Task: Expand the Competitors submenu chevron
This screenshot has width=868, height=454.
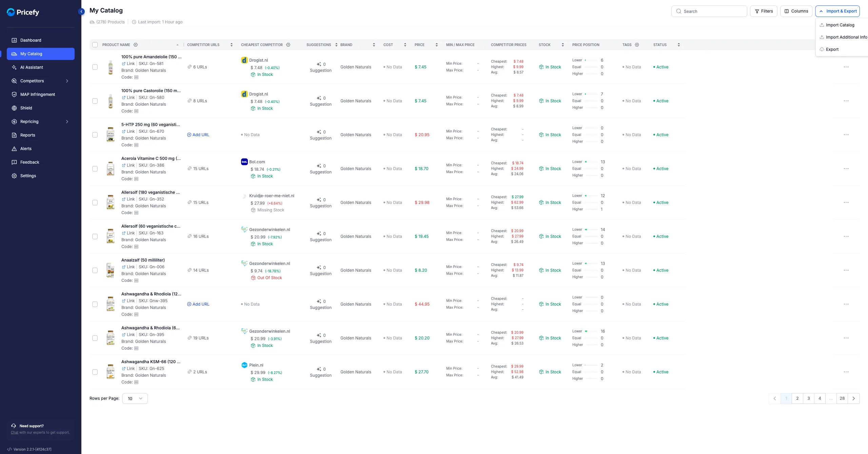Action: pyautogui.click(x=67, y=81)
